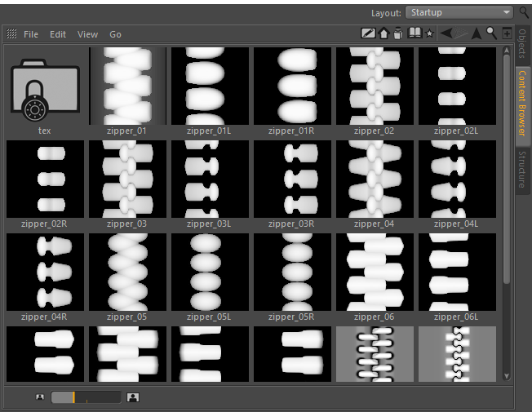Select the gray thumbnail with S-curve zipper
532x412 pixels.
tap(458, 354)
